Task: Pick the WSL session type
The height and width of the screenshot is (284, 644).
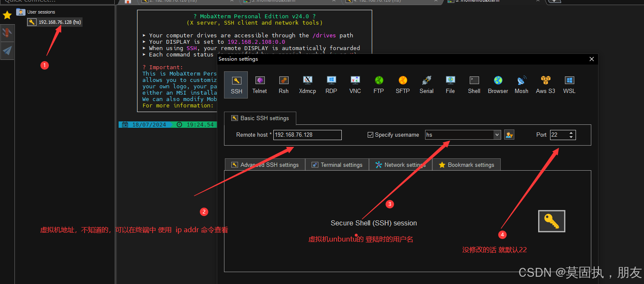Action: 569,85
